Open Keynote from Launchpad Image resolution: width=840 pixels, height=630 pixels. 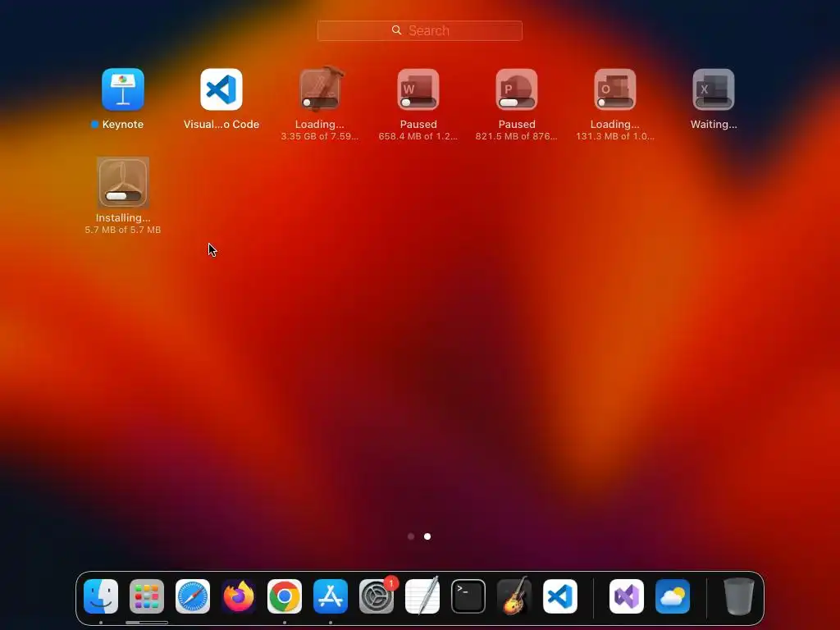[123, 89]
